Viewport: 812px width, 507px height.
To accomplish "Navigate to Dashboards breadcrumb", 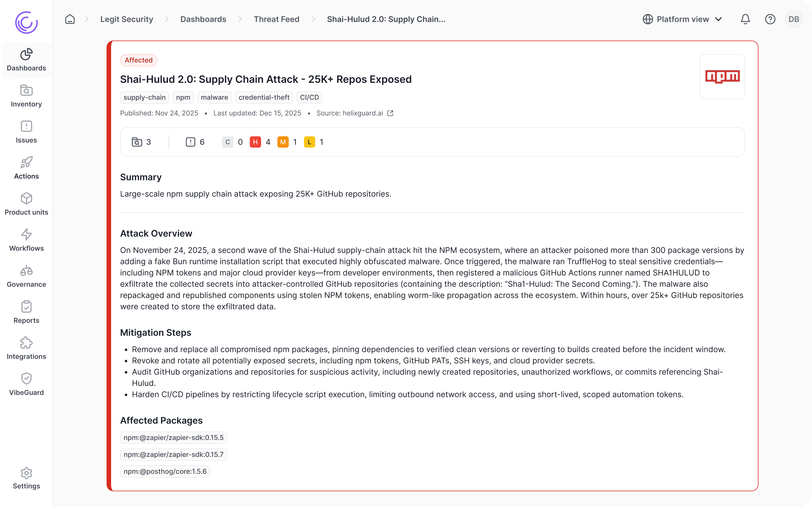I will point(203,19).
